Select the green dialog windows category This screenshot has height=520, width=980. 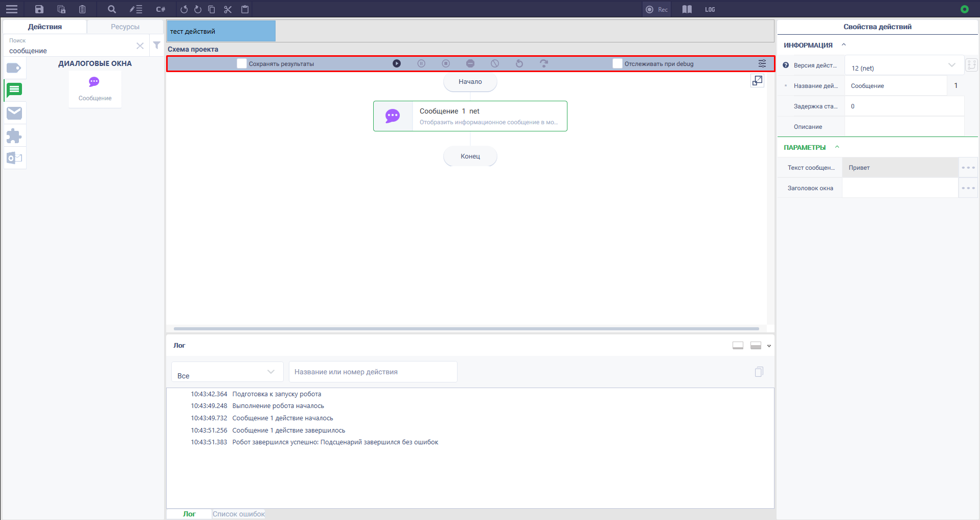pos(14,90)
